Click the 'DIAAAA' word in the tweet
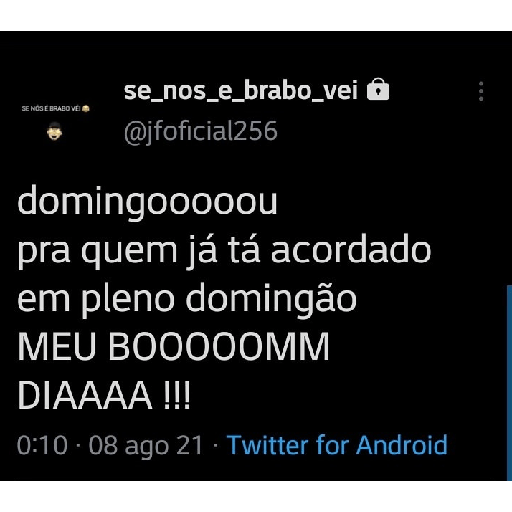 85,395
